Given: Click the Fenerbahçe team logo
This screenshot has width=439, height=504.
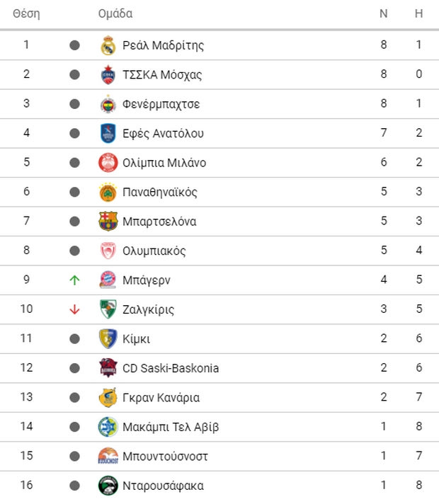Looking at the screenshot, I should pyautogui.click(x=108, y=104).
